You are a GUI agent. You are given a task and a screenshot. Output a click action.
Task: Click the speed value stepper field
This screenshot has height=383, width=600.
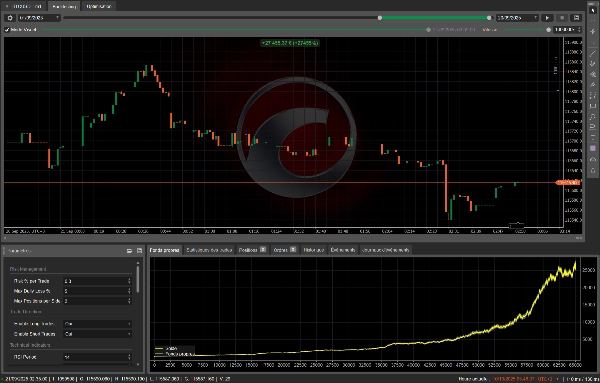pyautogui.click(x=567, y=29)
